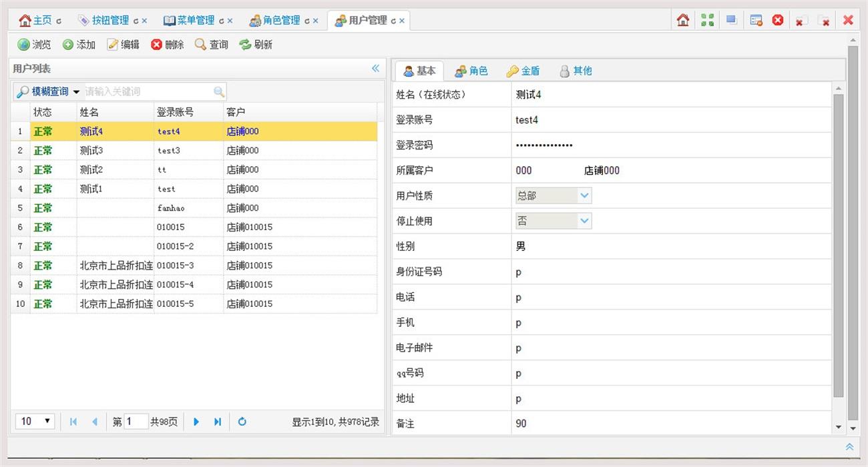Click the masked 登录密码 password field
Viewport: 868px width, 467px height.
coord(544,145)
